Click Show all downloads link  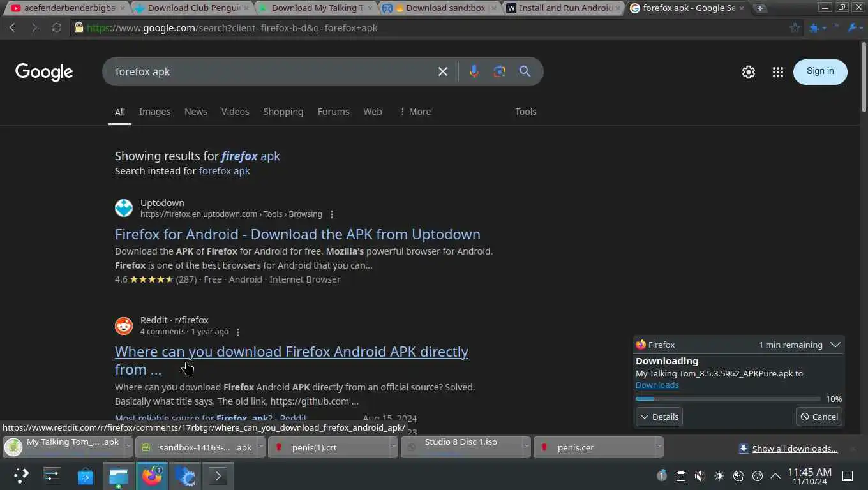(795, 449)
